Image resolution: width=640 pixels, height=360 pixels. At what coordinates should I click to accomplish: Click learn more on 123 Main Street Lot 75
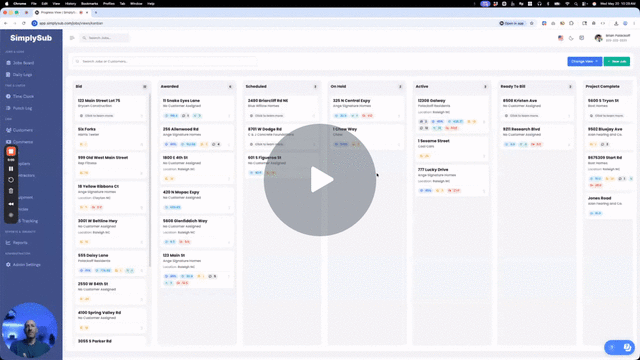coord(97,116)
